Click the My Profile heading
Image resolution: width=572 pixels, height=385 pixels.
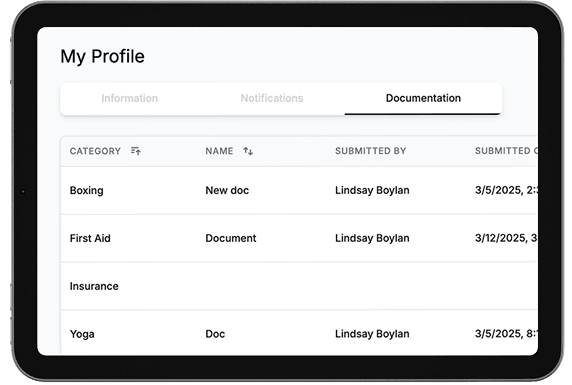(x=103, y=57)
